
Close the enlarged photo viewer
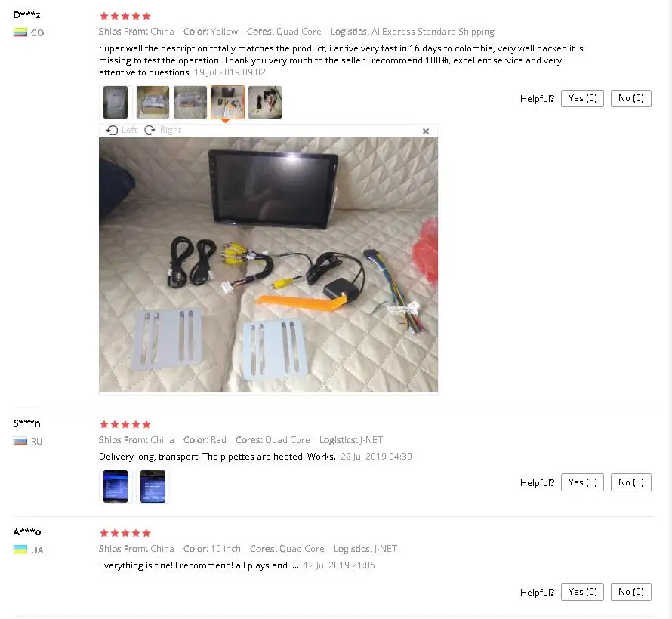(x=426, y=131)
